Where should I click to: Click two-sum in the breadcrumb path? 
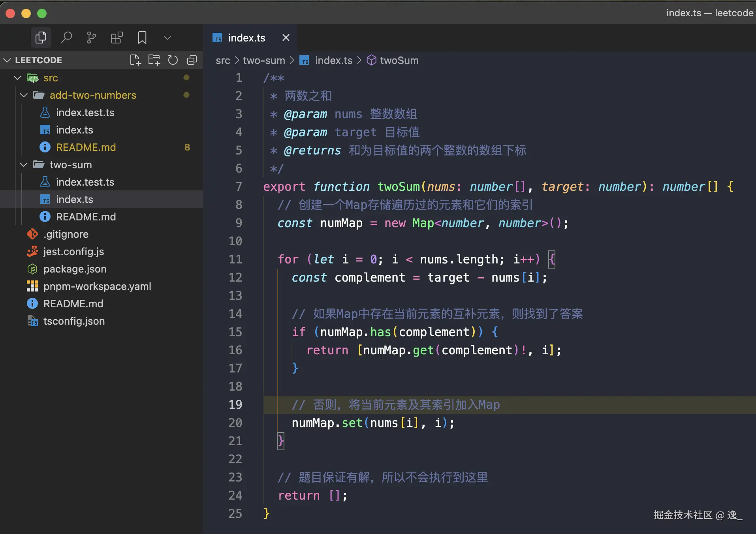(264, 60)
